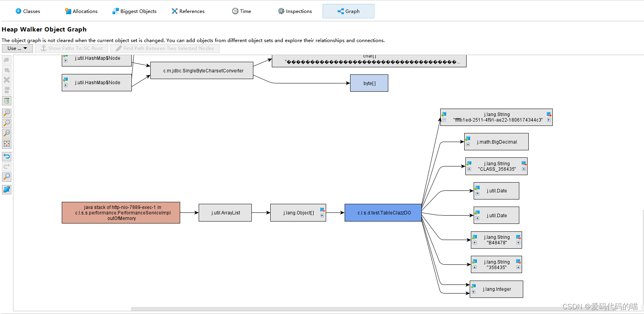644x314 pixels.
Task: Click the blue undo arrow icon
Action: pyautogui.click(x=7, y=157)
